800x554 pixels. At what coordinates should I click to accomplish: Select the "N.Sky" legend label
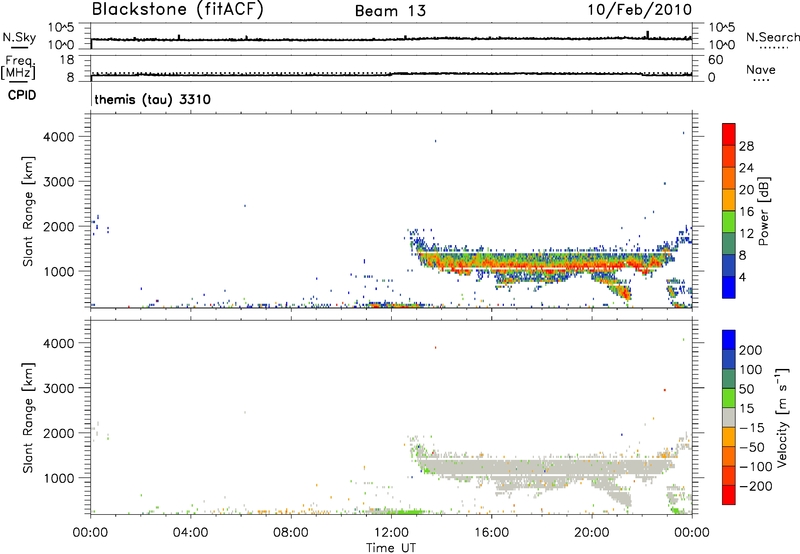[x=19, y=37]
